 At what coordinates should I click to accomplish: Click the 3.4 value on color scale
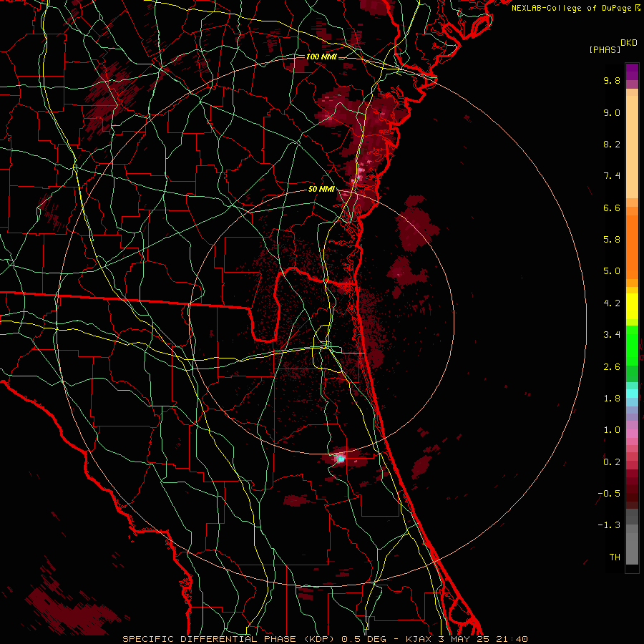[612, 335]
